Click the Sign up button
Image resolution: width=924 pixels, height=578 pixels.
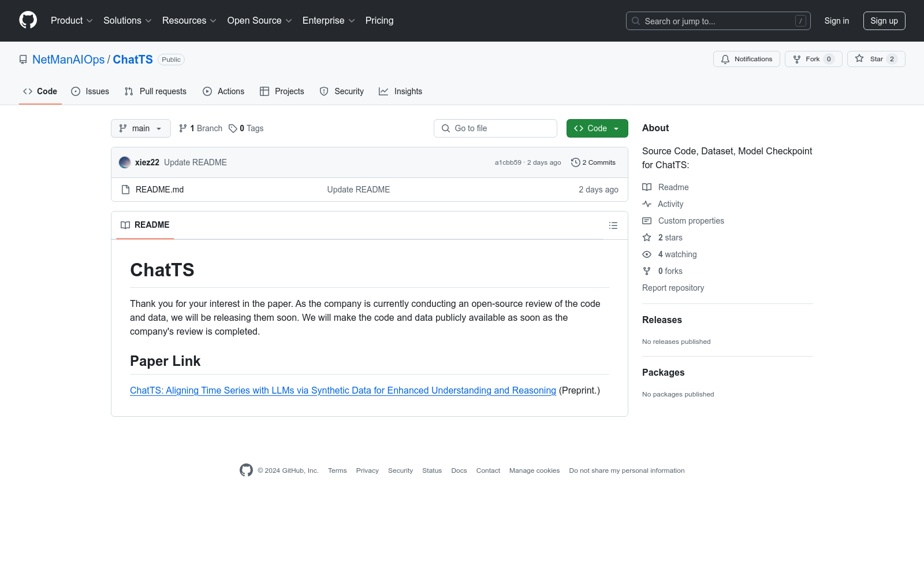pos(884,21)
